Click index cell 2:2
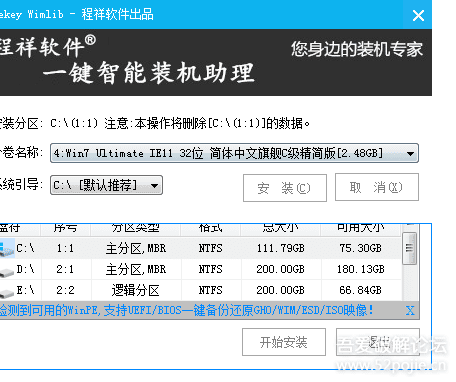Screen dimensions: 456x382 click(x=65, y=290)
